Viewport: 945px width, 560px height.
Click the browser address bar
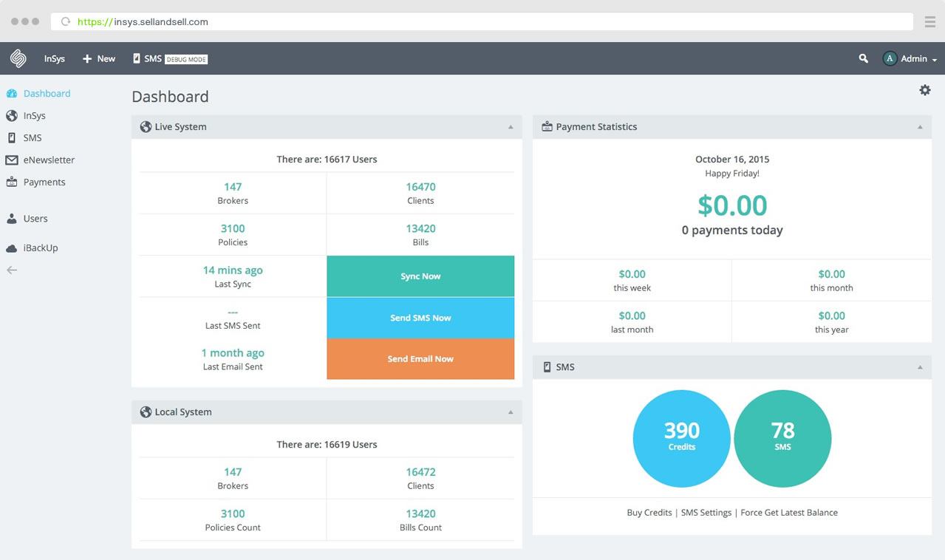click(x=296, y=21)
